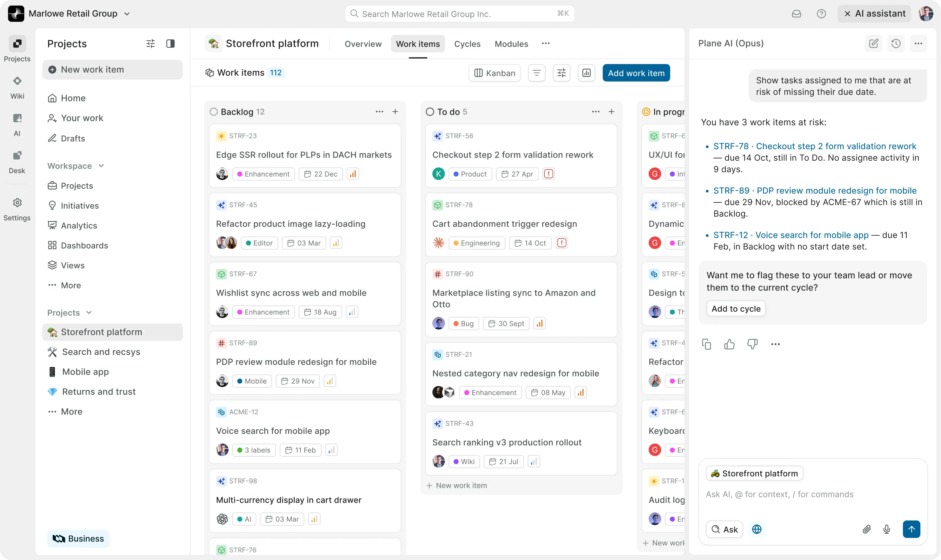
Task: Go to Your work in sidebar
Action: [x=112, y=118]
